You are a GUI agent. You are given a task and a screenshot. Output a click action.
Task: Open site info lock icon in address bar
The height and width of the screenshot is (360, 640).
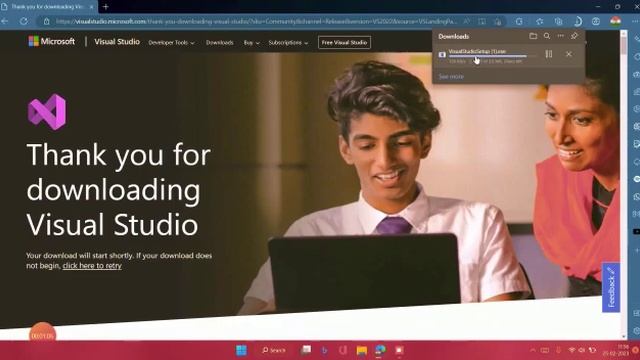pyautogui.click(x=47, y=21)
